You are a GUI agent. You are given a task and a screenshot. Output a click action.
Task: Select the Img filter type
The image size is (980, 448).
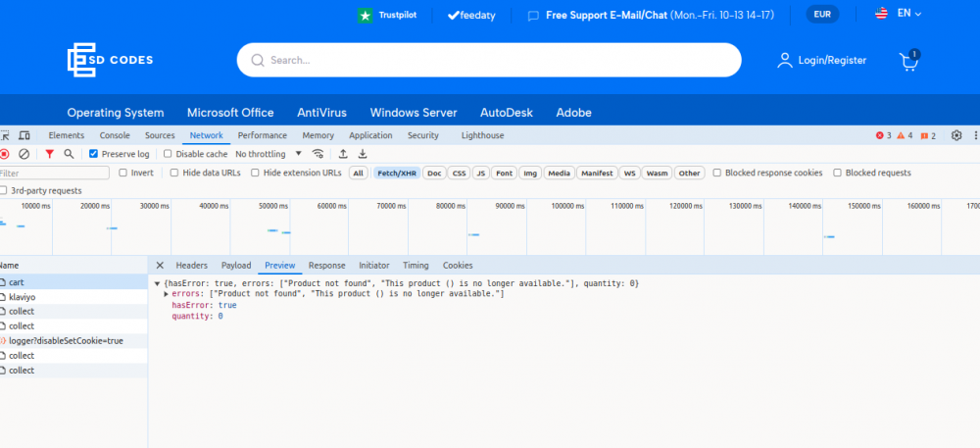[x=530, y=174]
